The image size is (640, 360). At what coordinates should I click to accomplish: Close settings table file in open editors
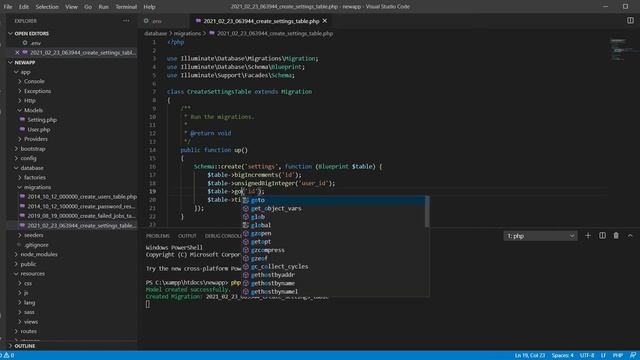17,53
